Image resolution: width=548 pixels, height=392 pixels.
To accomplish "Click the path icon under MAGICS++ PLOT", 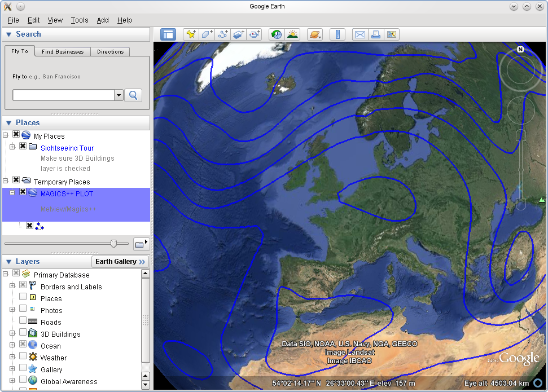I will (40, 226).
